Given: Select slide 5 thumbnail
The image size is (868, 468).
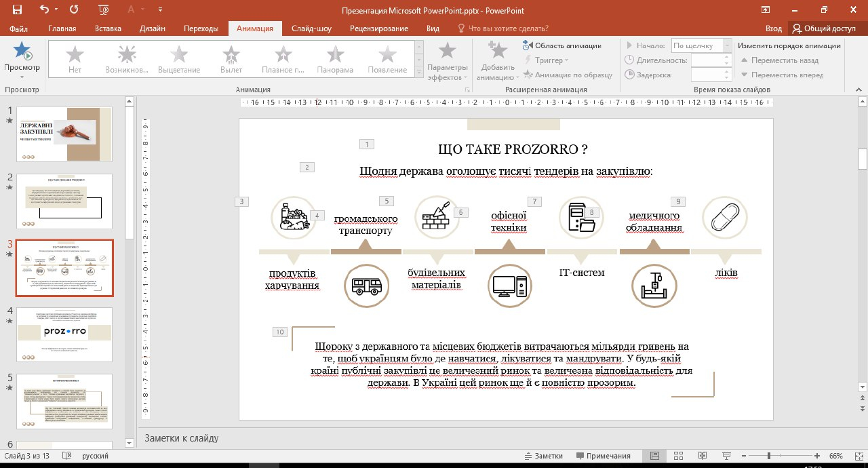Looking at the screenshot, I should coord(64,401).
